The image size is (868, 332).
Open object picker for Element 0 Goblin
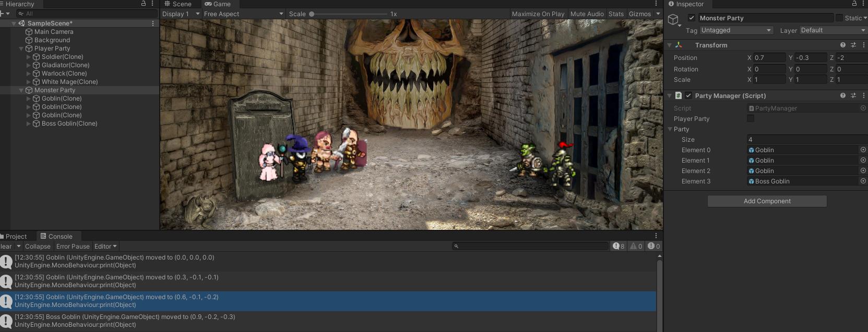point(863,150)
